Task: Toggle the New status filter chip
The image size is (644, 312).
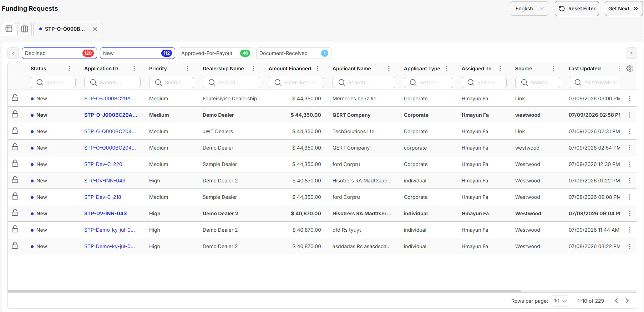Action: 137,53
